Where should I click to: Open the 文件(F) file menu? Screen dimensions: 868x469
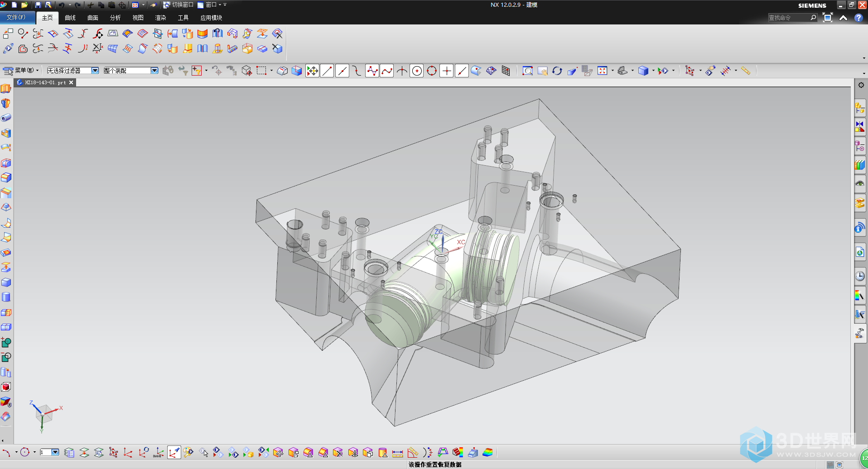coord(18,18)
